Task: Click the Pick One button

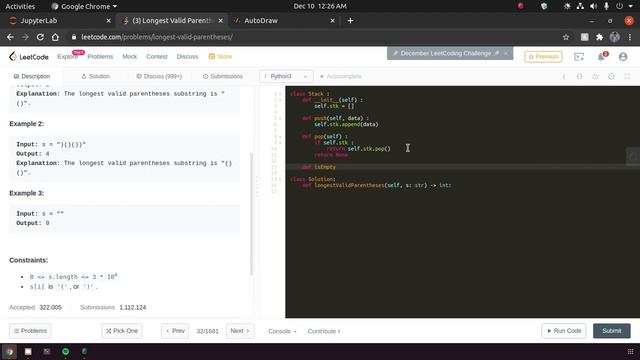Action: [x=122, y=331]
